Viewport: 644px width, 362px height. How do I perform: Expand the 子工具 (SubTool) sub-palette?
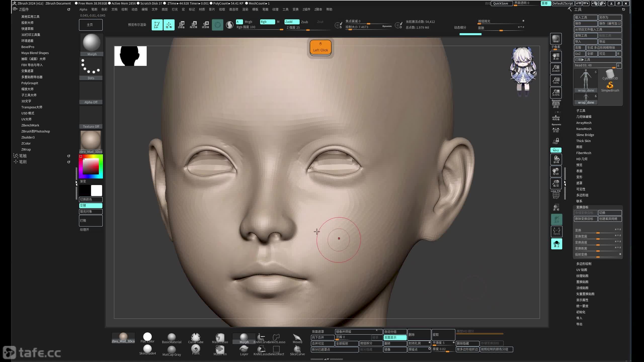581,111
